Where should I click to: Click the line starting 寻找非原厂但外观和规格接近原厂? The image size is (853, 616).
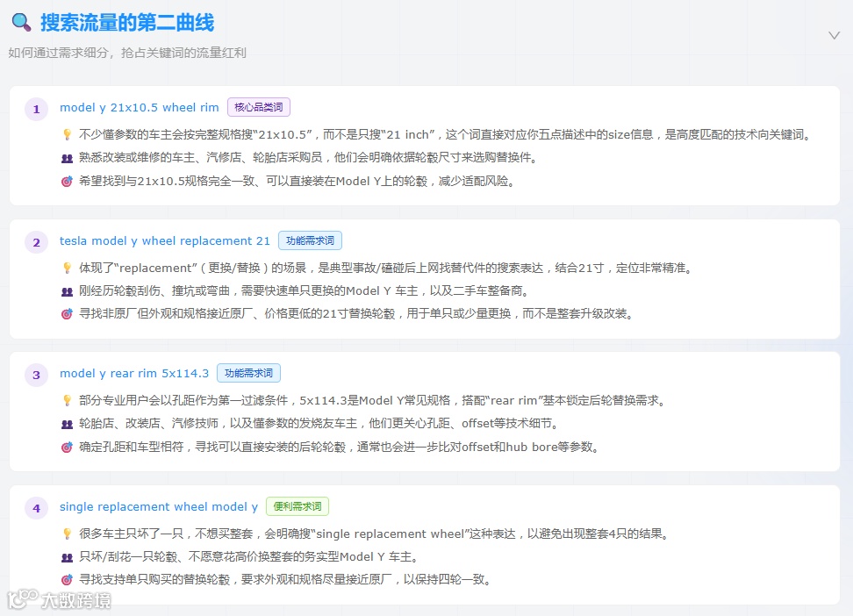357,314
